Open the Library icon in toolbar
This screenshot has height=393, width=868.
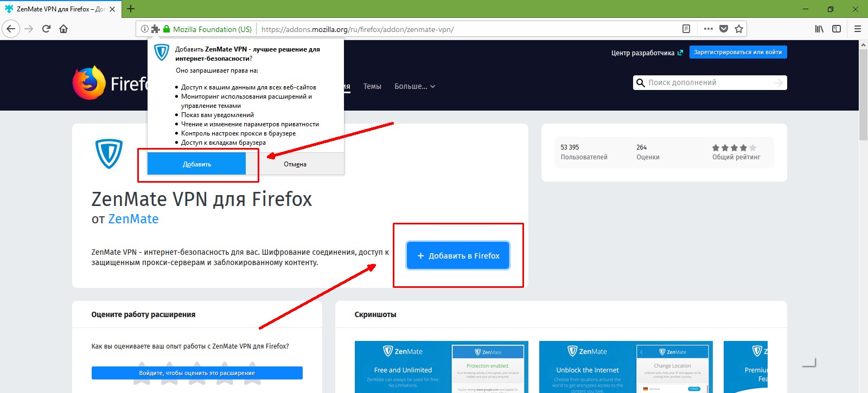[x=819, y=29]
